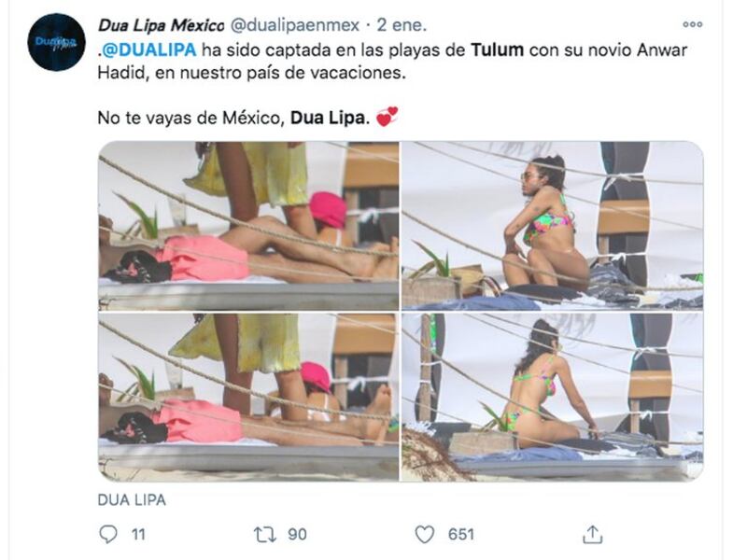The width and height of the screenshot is (747, 560).
Task: Click the 651 likes count
Action: pos(460,534)
